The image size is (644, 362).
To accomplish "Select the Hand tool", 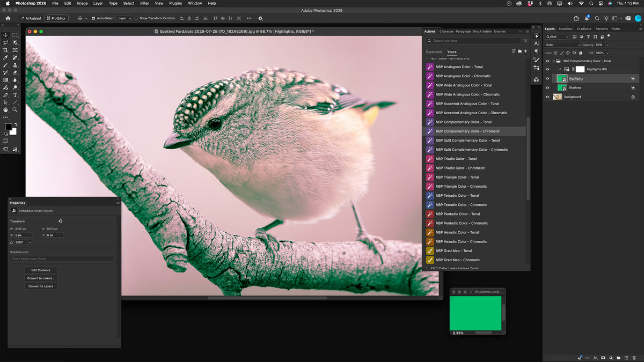I will 5,109.
